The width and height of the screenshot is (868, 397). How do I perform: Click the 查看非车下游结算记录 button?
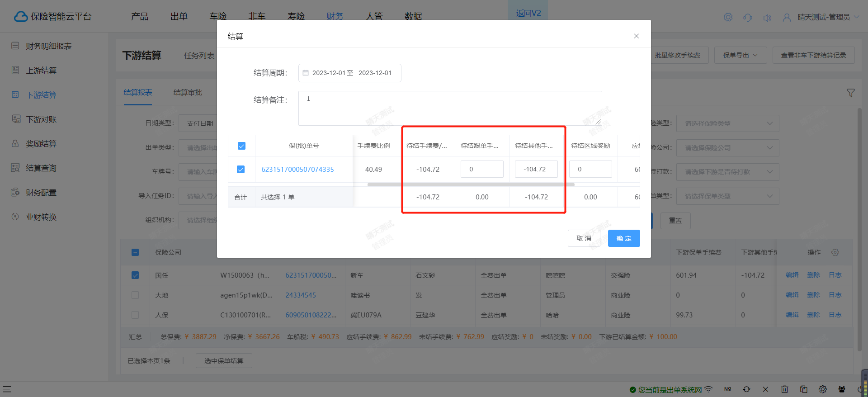click(x=813, y=55)
